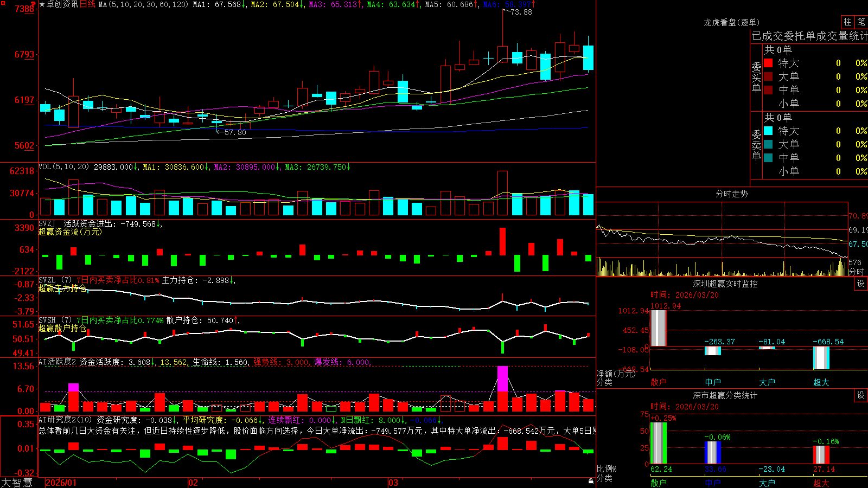Select the 超大 cyan bar in real-time monitor

click(821, 358)
